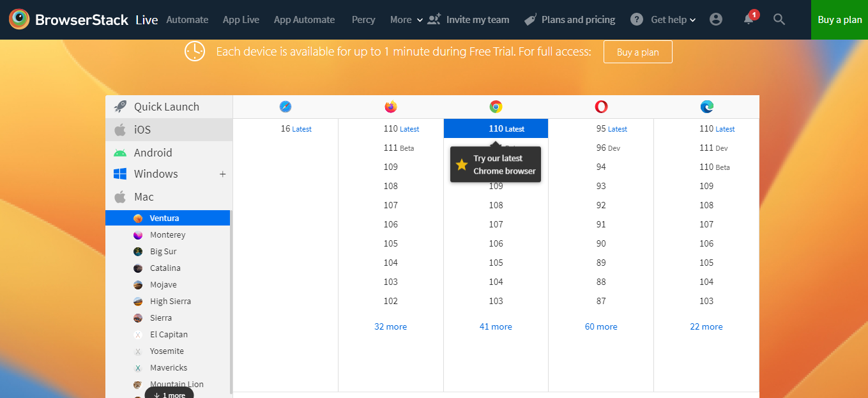Launch Firefox version 102

(x=390, y=301)
